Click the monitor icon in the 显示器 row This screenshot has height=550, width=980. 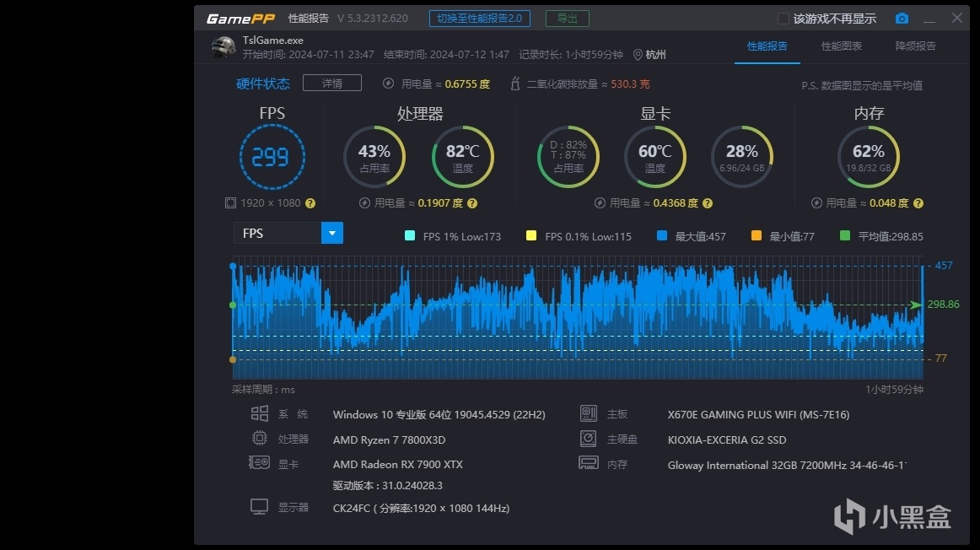point(260,507)
